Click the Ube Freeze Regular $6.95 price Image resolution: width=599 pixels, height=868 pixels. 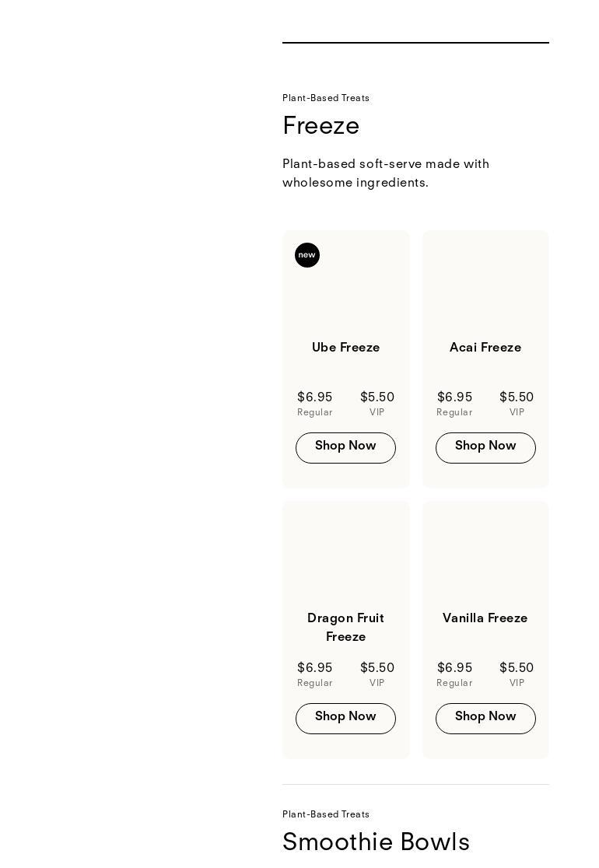tap(314, 397)
